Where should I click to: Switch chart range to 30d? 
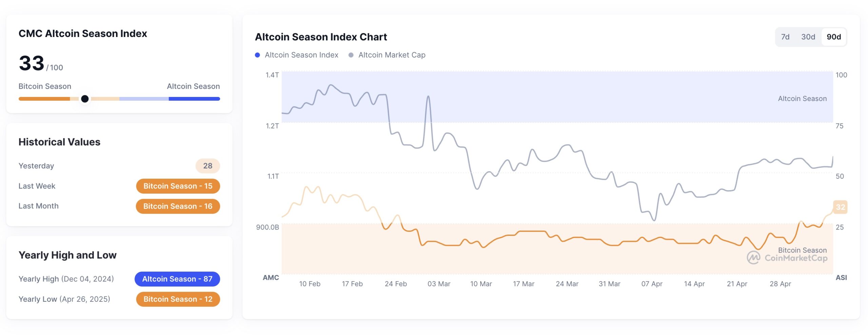(808, 37)
